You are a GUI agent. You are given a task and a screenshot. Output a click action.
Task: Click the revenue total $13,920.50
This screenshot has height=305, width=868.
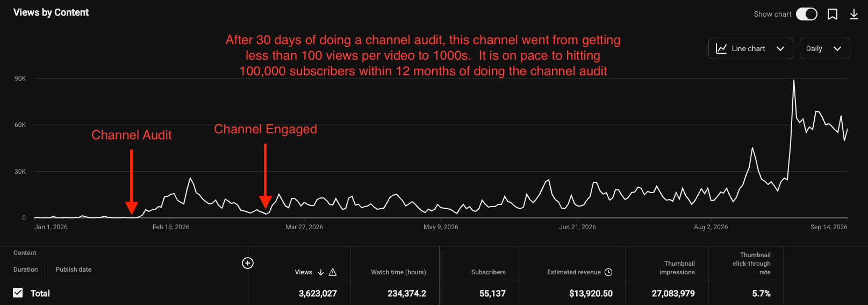pos(591,294)
